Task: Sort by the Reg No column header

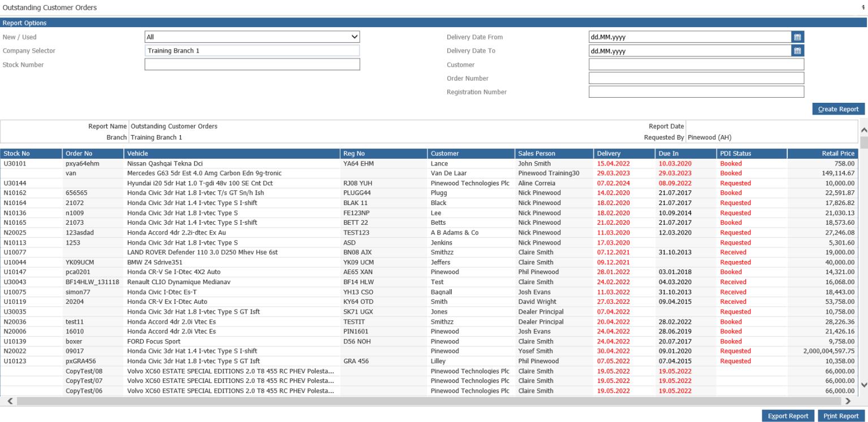Action: pos(383,154)
